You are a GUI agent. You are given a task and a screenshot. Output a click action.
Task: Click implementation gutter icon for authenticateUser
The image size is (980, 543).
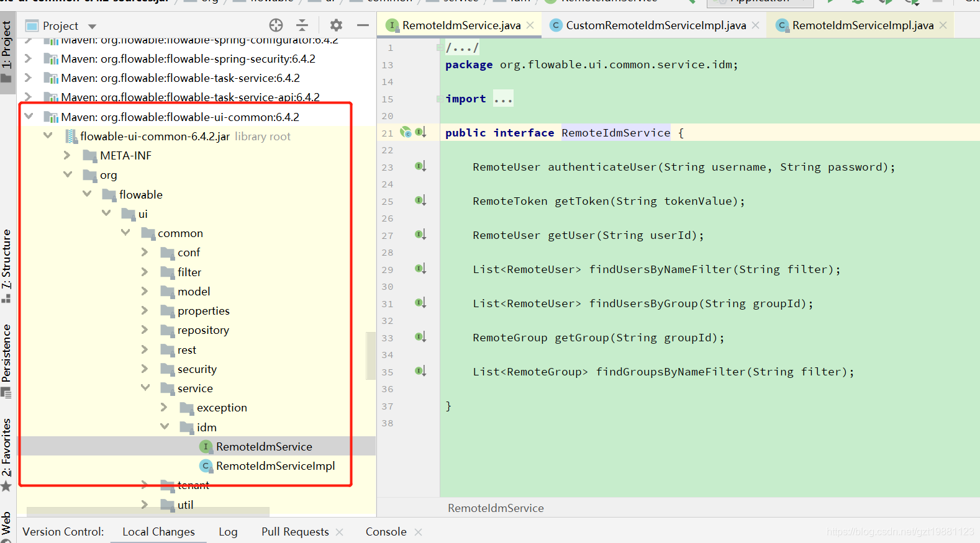(420, 166)
